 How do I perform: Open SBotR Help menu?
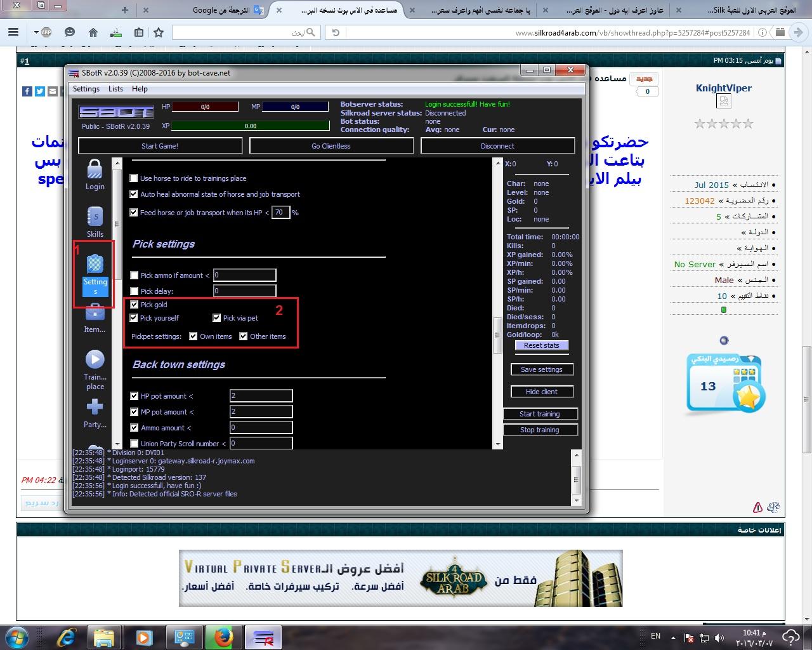click(x=140, y=89)
